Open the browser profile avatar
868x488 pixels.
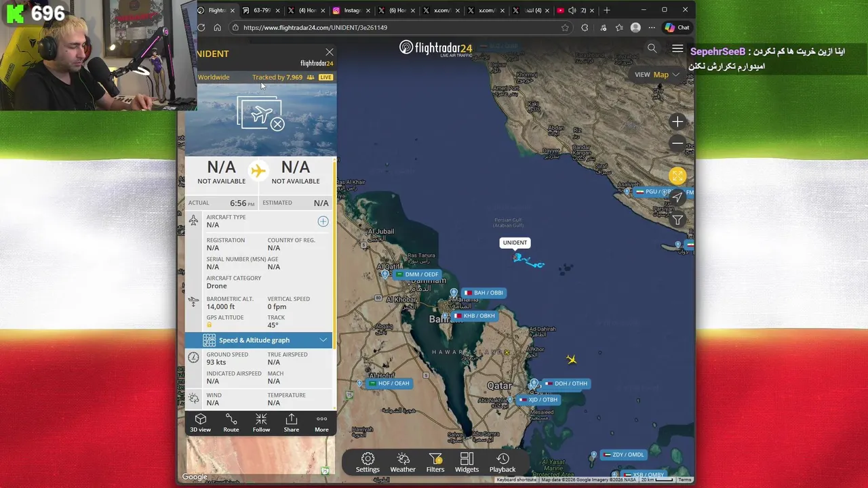[x=635, y=28]
